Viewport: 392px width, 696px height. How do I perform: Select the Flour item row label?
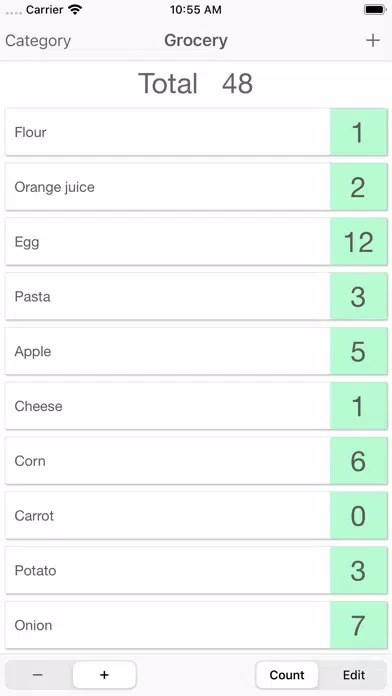click(x=30, y=132)
